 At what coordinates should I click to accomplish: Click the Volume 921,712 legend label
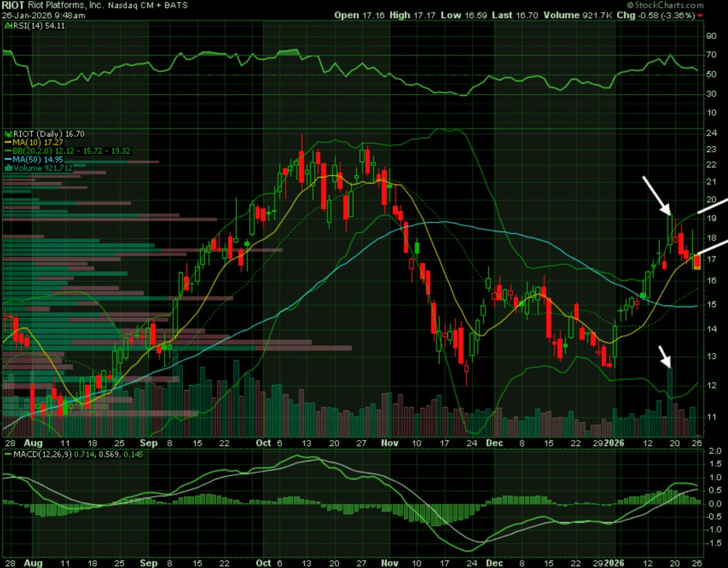click(x=43, y=168)
